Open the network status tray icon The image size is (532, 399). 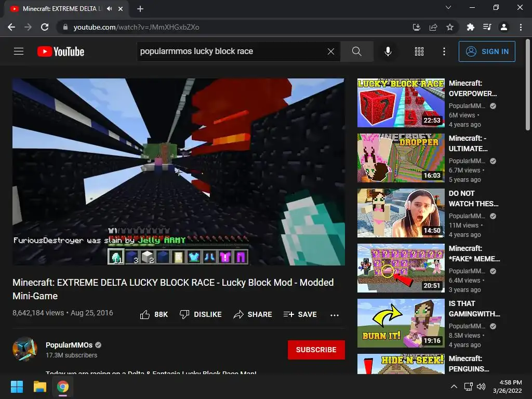coord(469,387)
